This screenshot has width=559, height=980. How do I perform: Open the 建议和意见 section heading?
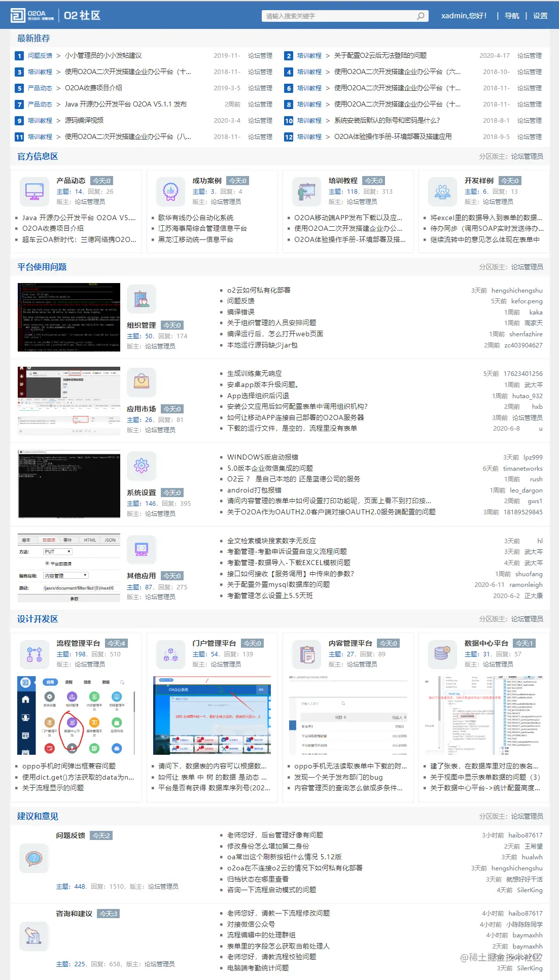point(38,816)
